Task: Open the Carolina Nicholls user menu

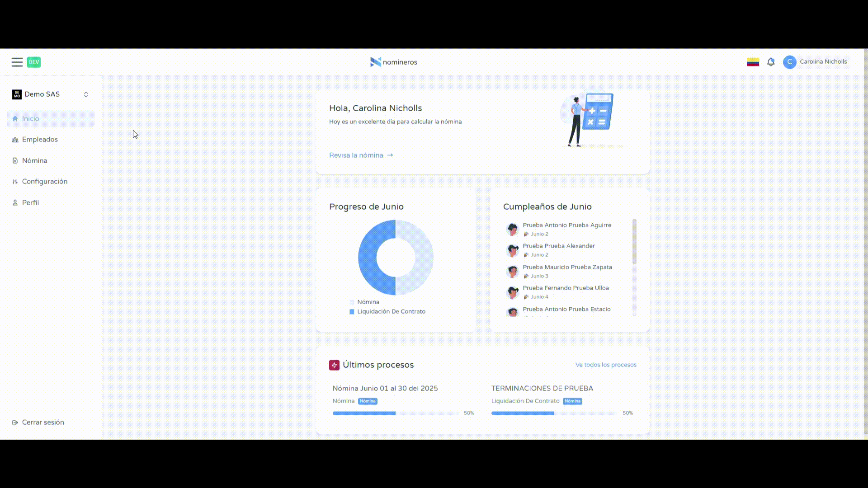Action: point(823,62)
